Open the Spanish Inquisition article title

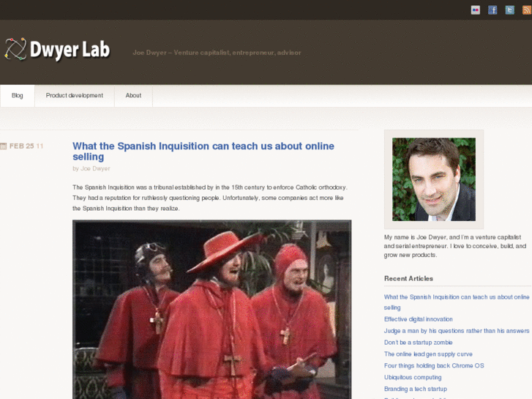tap(203, 151)
